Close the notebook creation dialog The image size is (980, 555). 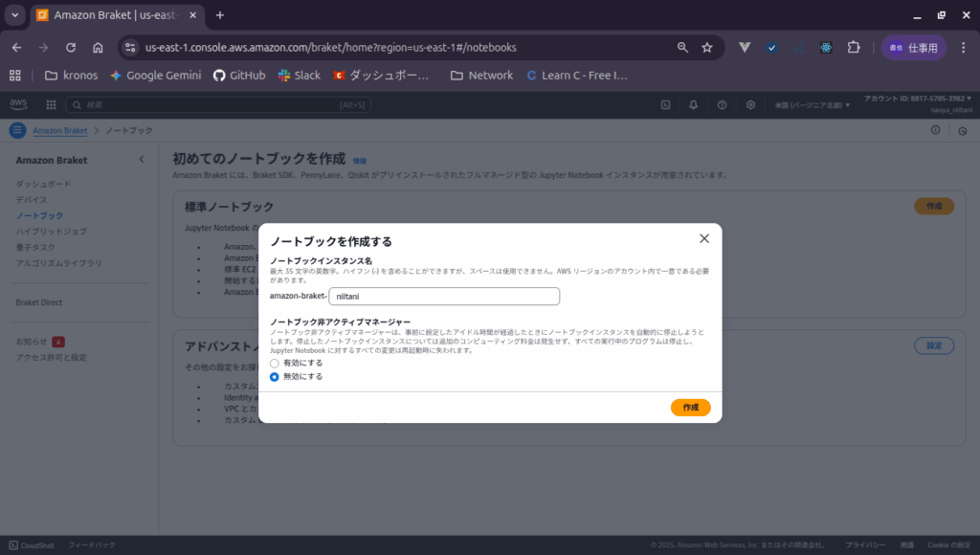coord(703,239)
